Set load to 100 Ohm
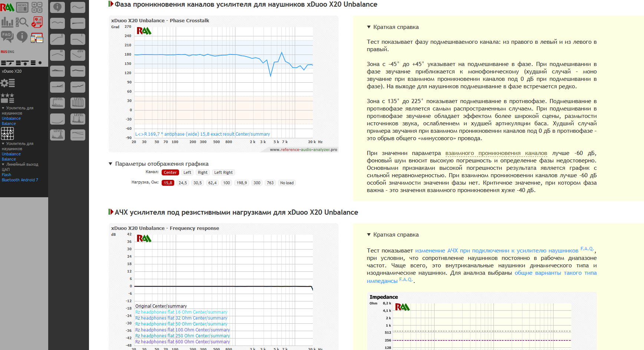The image size is (644, 350). (x=227, y=183)
